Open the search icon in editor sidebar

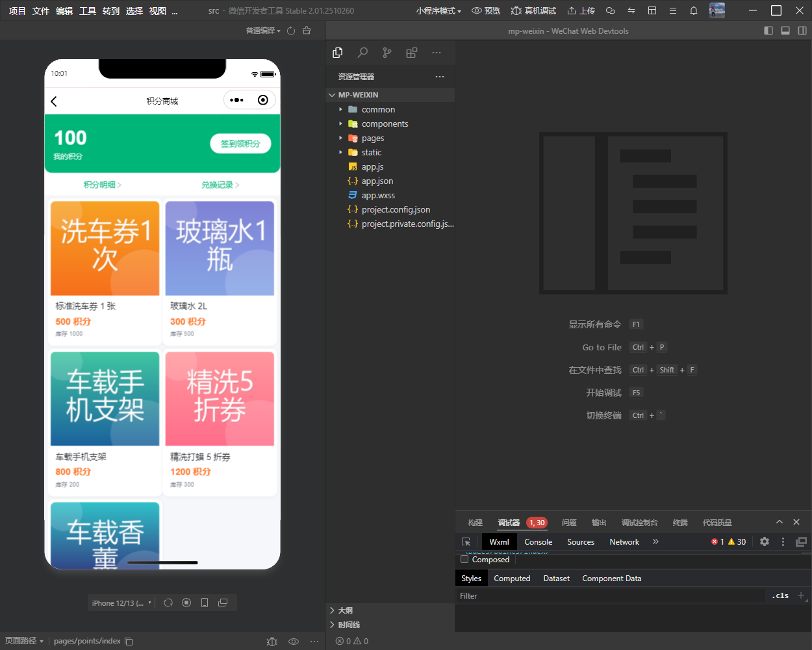[x=362, y=53]
